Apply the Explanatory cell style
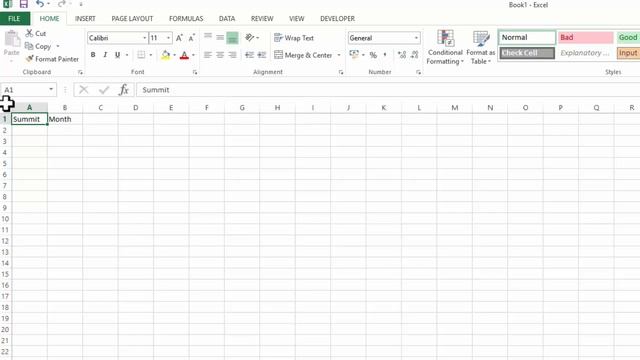 [586, 53]
